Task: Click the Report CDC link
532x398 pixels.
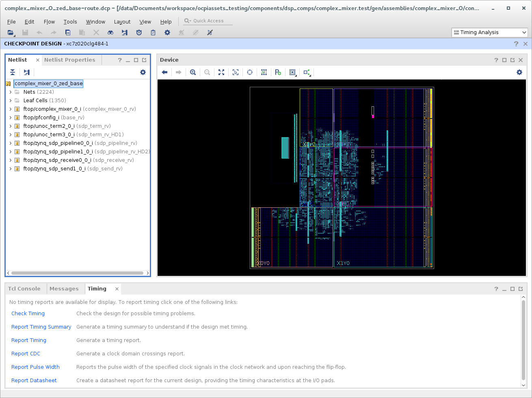Action: point(26,354)
